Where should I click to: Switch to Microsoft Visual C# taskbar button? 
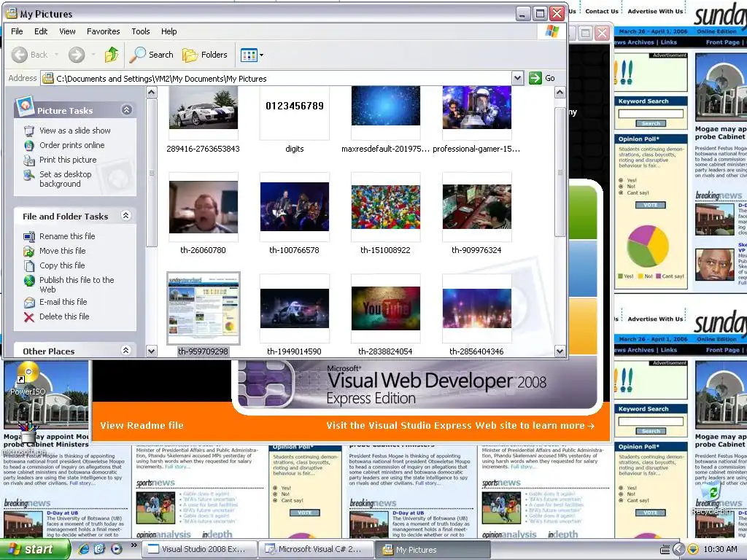(317, 550)
